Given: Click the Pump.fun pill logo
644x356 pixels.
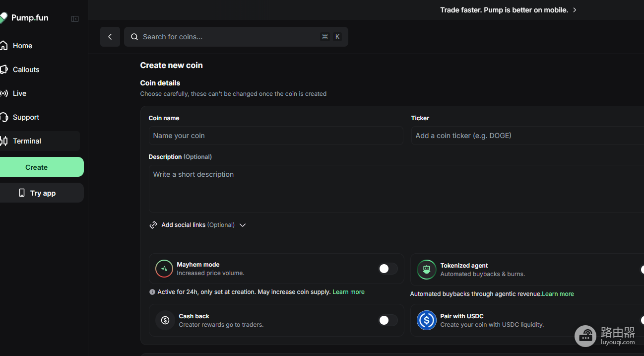Looking at the screenshot, I should pos(3,18).
